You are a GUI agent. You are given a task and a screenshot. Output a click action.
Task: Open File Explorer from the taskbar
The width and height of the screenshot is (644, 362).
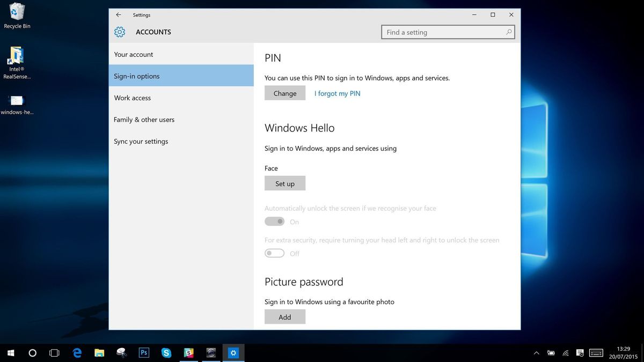click(x=99, y=353)
